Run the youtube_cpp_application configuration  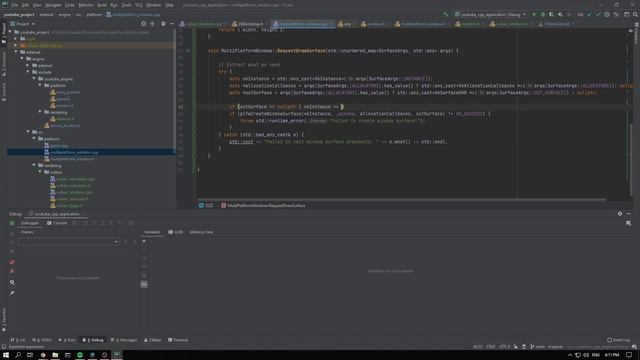click(x=534, y=14)
